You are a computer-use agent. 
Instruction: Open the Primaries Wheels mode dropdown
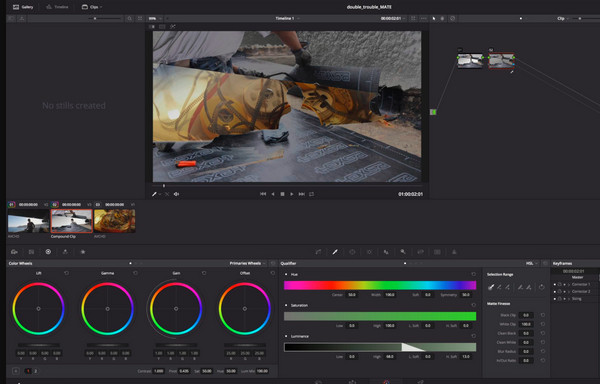tap(247, 263)
